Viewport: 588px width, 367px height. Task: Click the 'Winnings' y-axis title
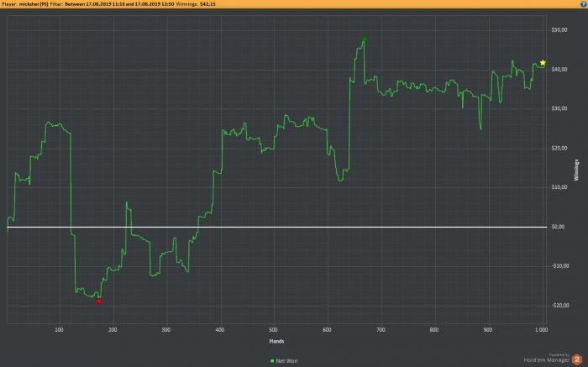pos(576,170)
